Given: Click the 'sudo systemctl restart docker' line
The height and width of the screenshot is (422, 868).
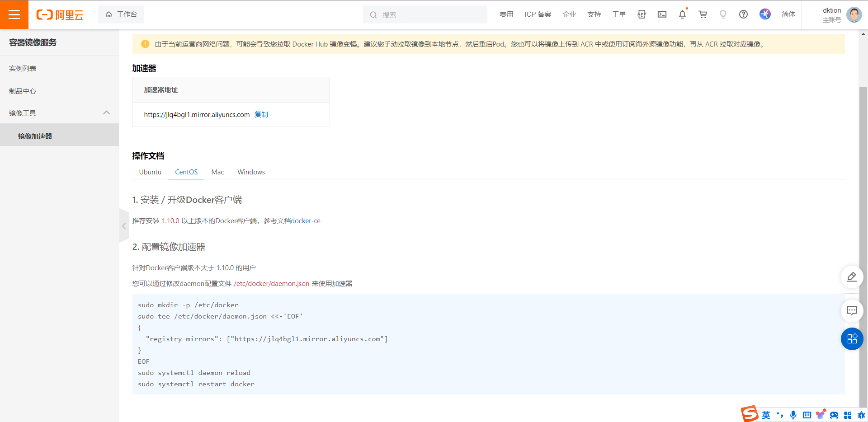Looking at the screenshot, I should click(196, 384).
